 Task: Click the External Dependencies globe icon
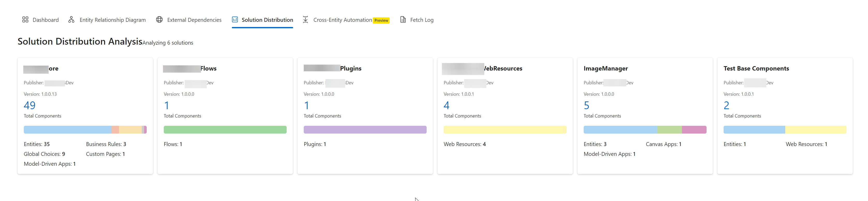159,20
